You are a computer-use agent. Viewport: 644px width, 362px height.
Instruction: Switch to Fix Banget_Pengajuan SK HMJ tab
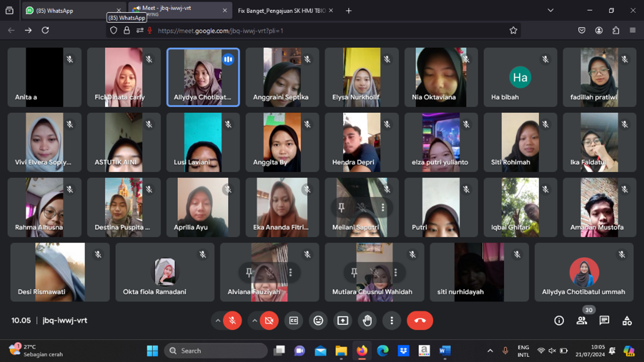[x=282, y=10]
